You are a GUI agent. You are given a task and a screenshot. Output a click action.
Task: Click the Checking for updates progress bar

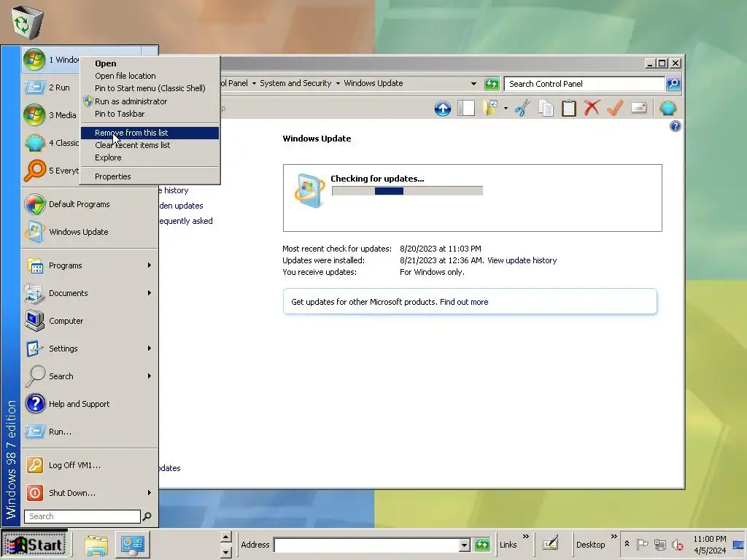point(407,191)
